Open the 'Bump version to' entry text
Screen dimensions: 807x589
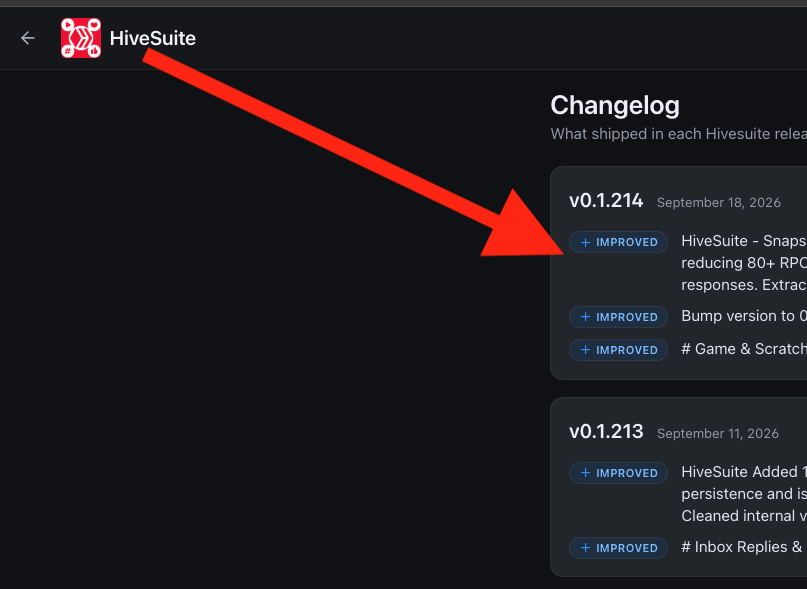tap(744, 316)
